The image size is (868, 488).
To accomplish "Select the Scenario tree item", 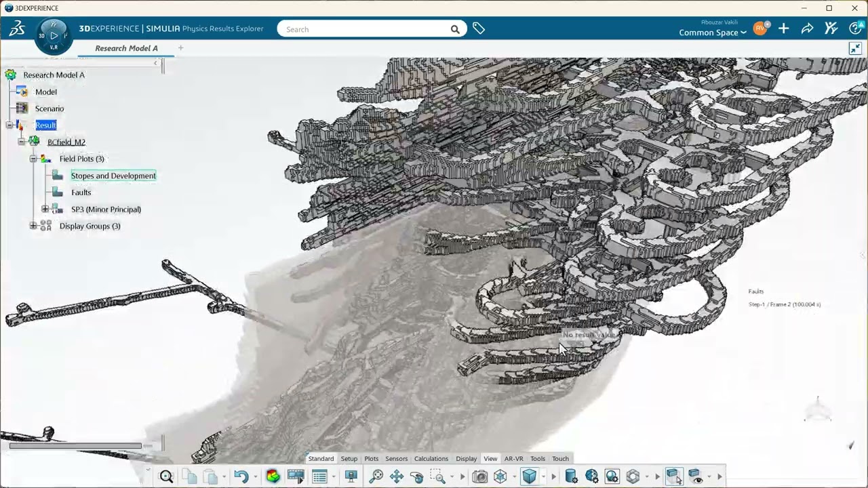I will (x=50, y=108).
